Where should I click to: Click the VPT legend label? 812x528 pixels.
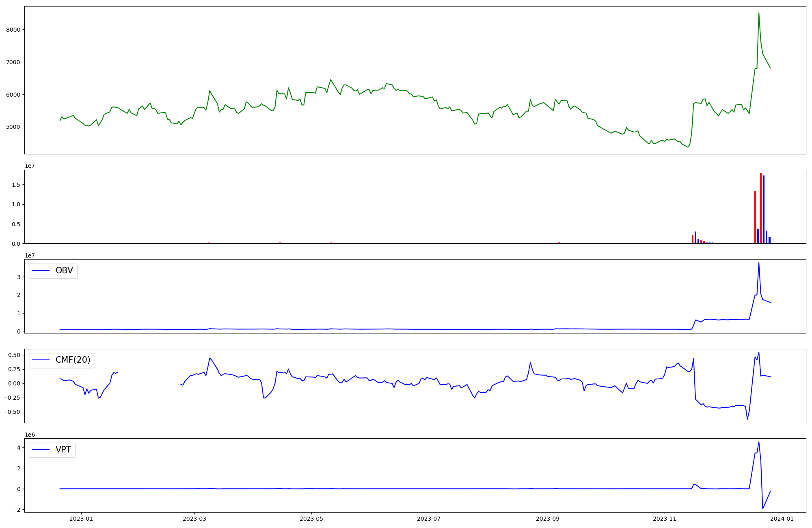coord(63,450)
